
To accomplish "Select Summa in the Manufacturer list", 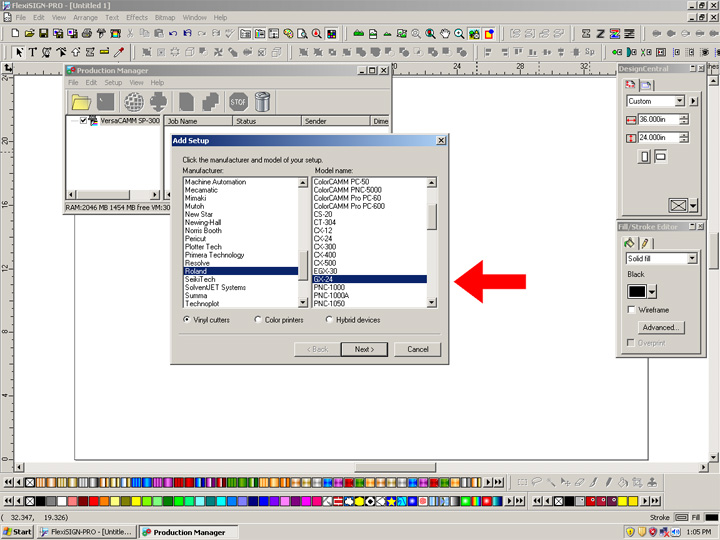I will (241, 295).
